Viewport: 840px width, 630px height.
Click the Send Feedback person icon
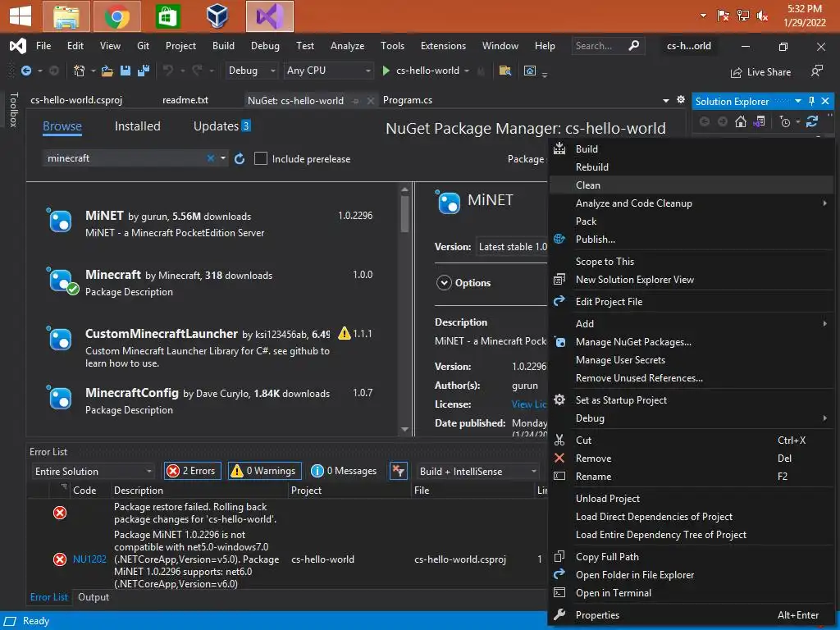(x=816, y=71)
